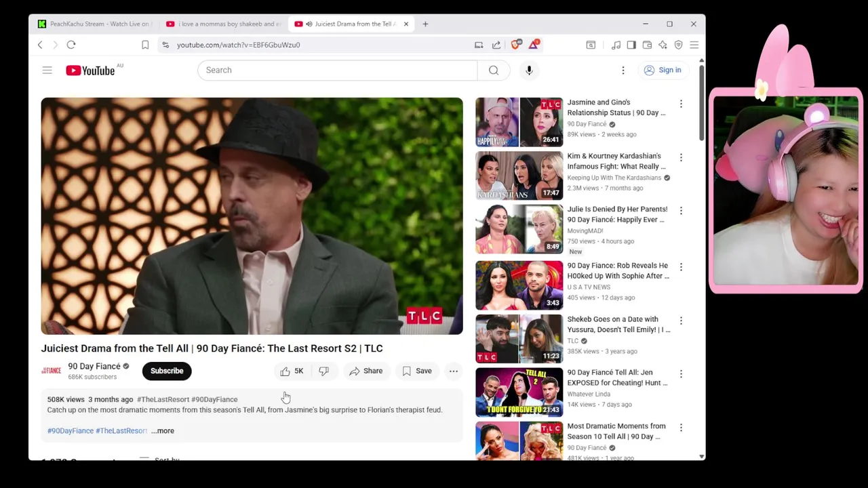
Task: Open options menu for Jen EXPOSED video
Action: point(681,374)
